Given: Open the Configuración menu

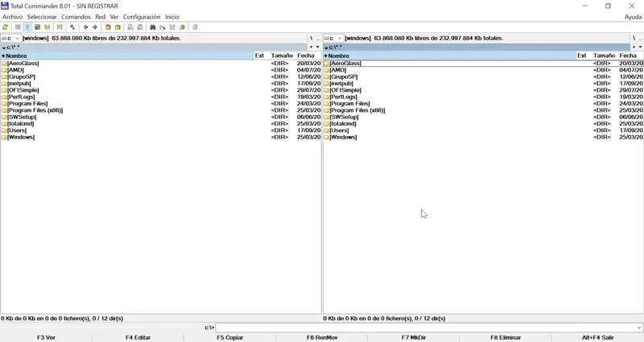Looking at the screenshot, I should 142,17.
